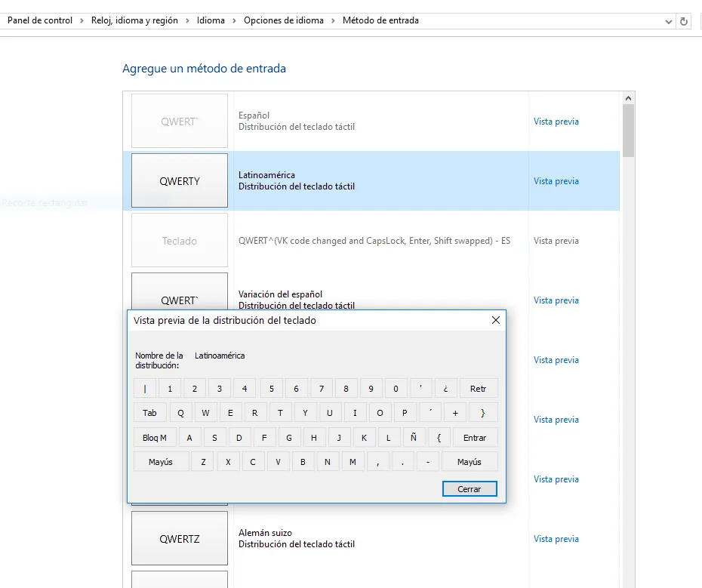Click the Alemán suizo QWERTZ thumbnail

tap(180, 538)
